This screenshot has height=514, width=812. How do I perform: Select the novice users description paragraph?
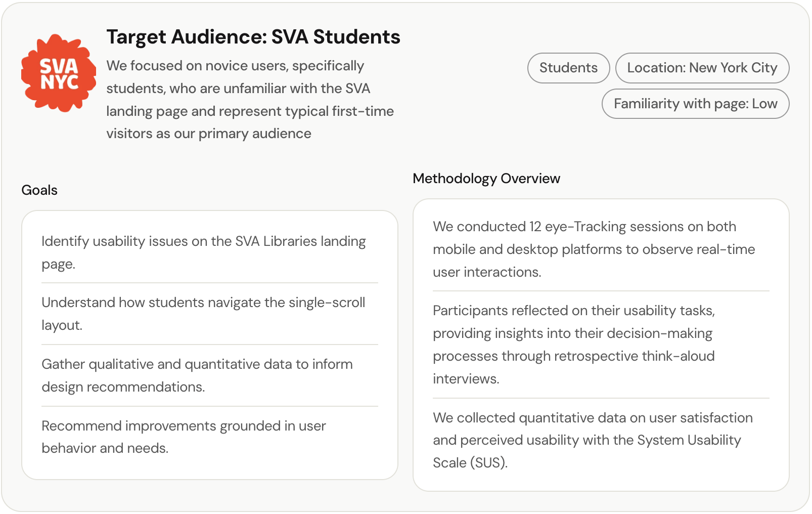pyautogui.click(x=250, y=100)
